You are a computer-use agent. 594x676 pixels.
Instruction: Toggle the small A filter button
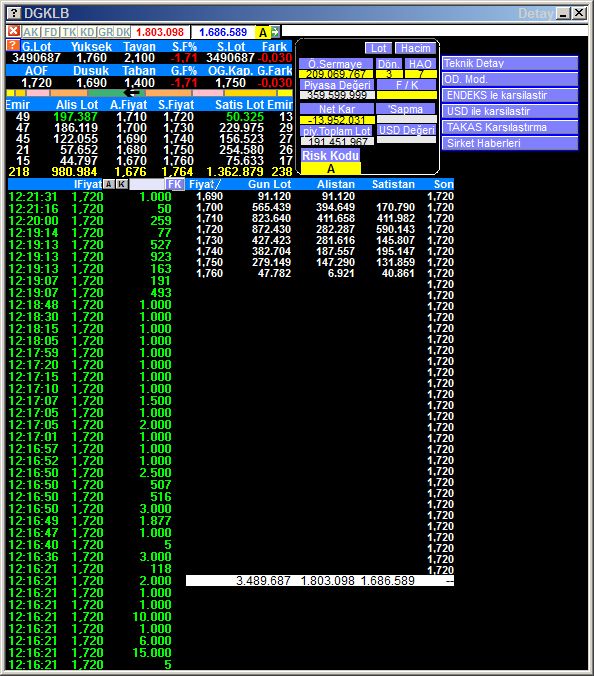(109, 185)
